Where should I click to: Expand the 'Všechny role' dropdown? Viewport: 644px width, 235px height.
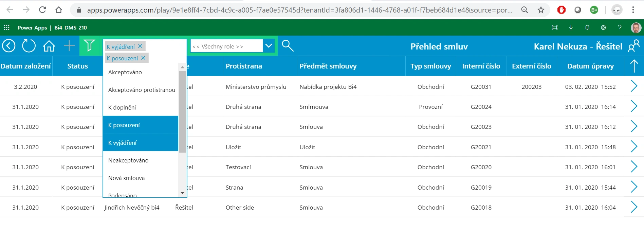tap(269, 46)
